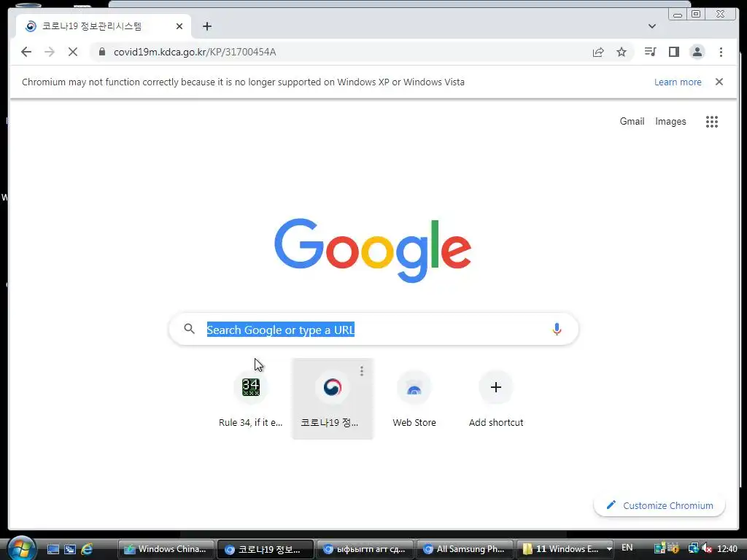Image resolution: width=747 pixels, height=560 pixels.
Task: Switch to Windows China taskbar item
Action: 166,549
